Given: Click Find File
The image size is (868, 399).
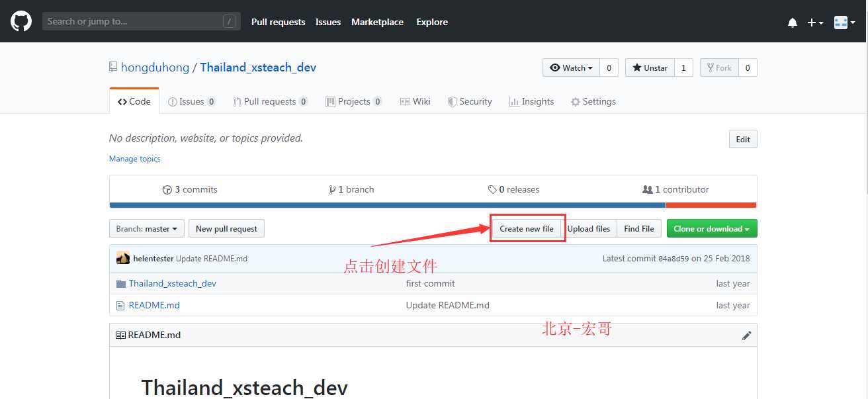Looking at the screenshot, I should click(639, 229).
